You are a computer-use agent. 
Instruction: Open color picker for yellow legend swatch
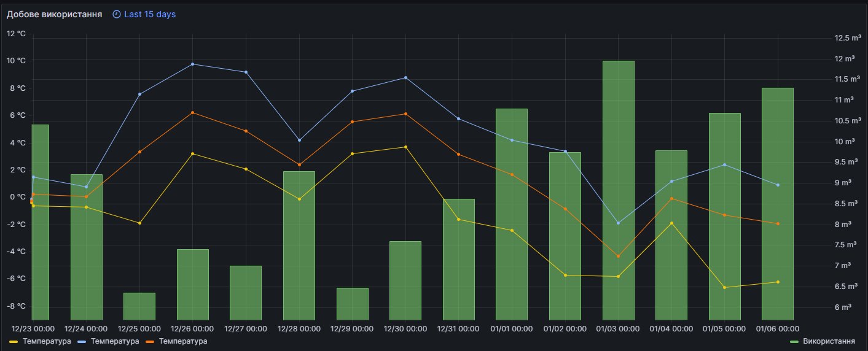(14, 341)
